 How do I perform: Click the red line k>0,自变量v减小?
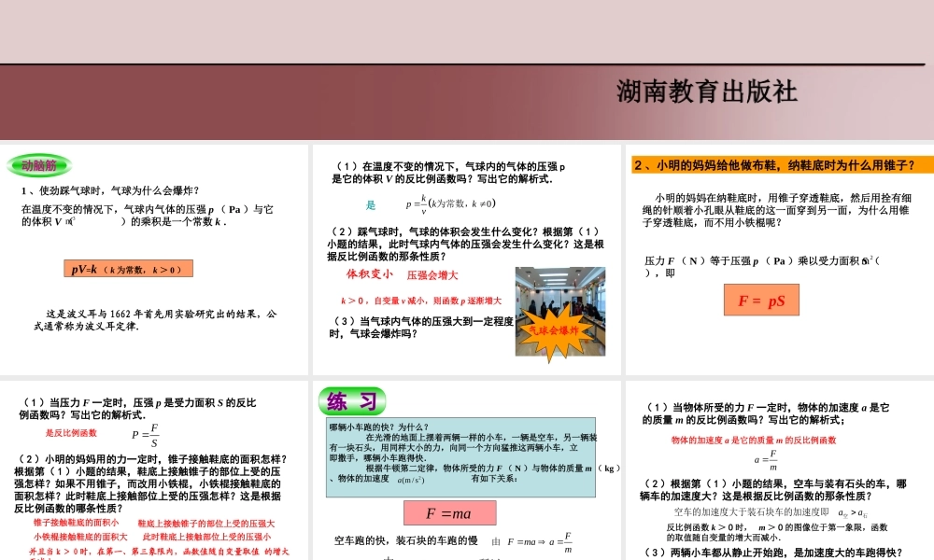[421, 301]
